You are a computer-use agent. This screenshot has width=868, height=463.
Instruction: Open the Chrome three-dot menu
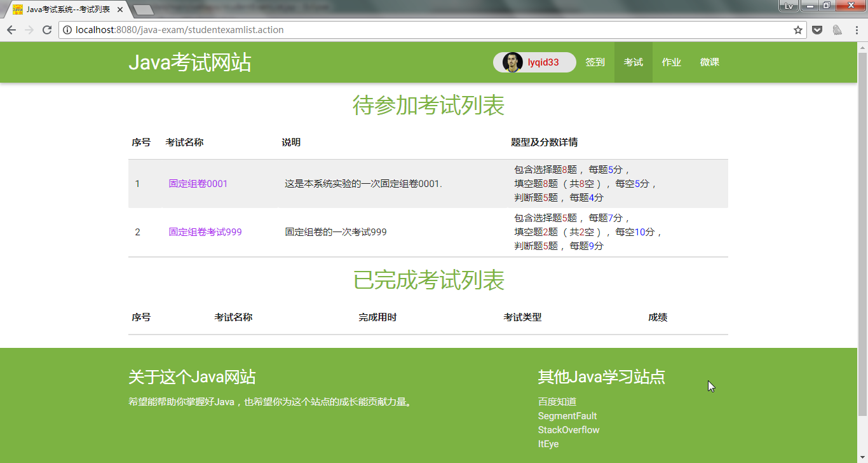pos(856,30)
